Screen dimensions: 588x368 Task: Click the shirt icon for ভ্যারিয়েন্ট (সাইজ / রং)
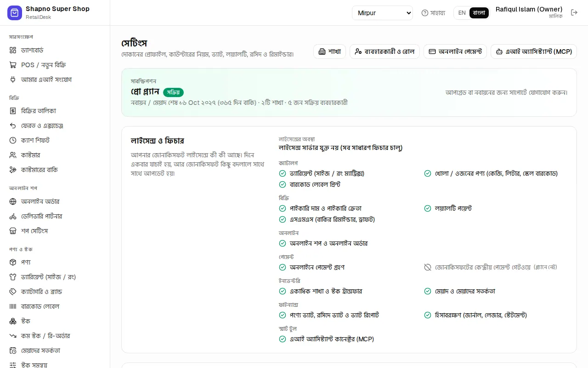(x=13, y=277)
